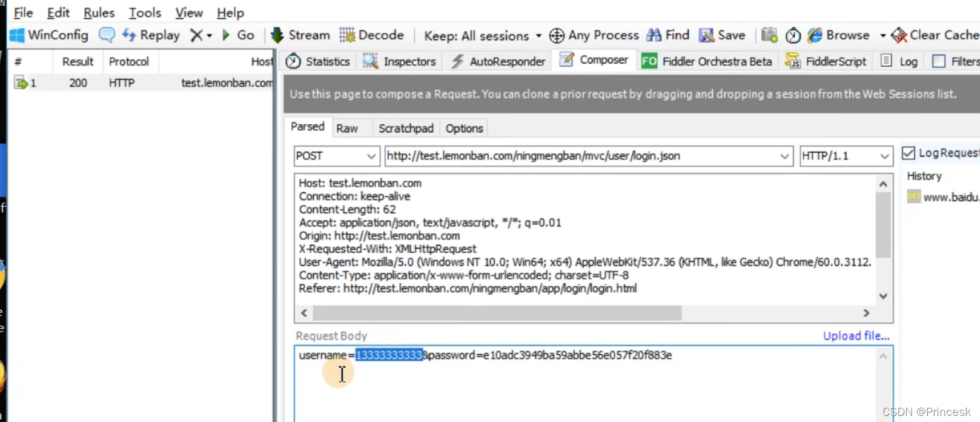Click headers vertical scrollbar thumb

[883, 224]
